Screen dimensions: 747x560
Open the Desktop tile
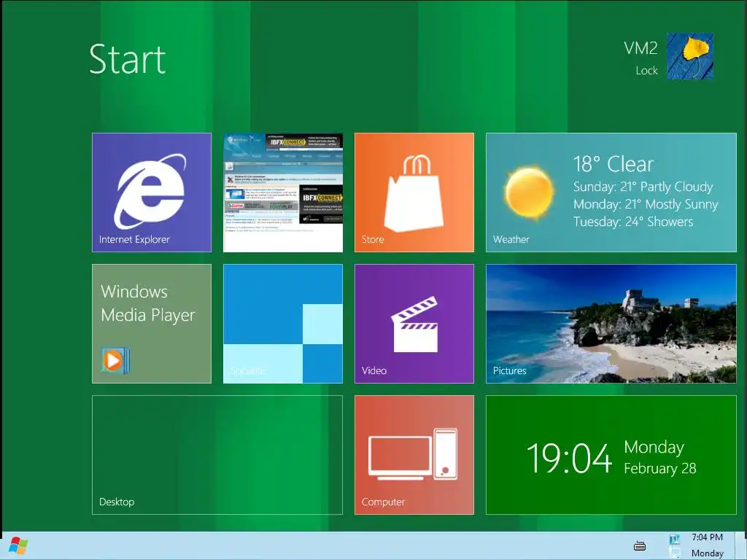click(217, 455)
